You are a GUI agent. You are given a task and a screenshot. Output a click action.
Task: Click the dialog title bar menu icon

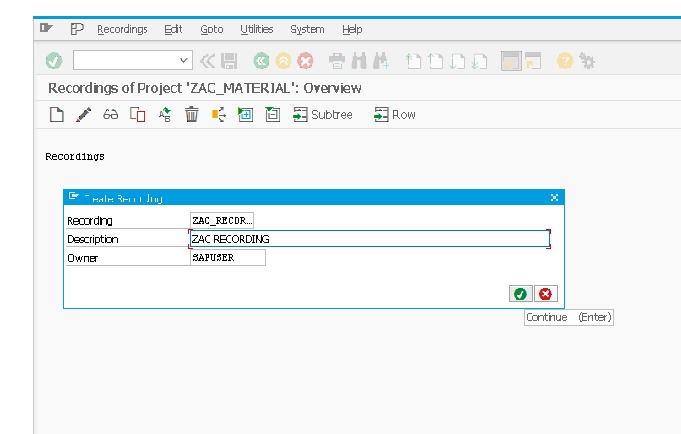point(73,197)
